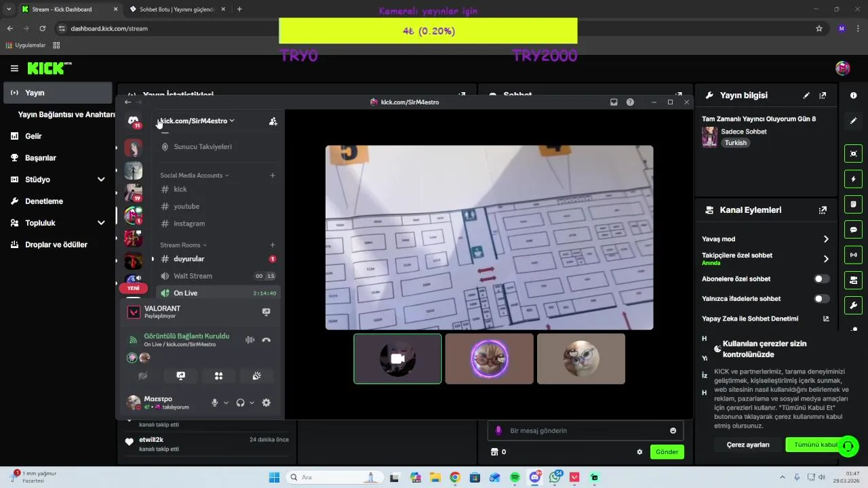Click the broadcast signal icon in right toolbar
Viewport: 868px width, 488px height.
853,255
